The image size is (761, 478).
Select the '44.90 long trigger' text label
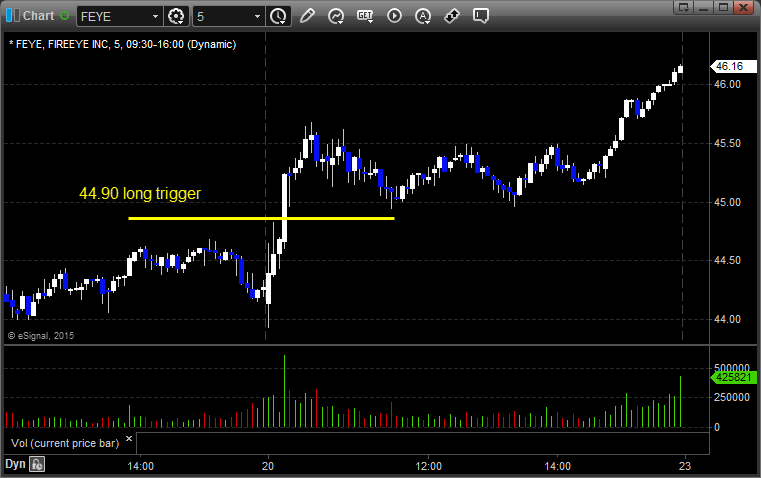click(x=140, y=193)
